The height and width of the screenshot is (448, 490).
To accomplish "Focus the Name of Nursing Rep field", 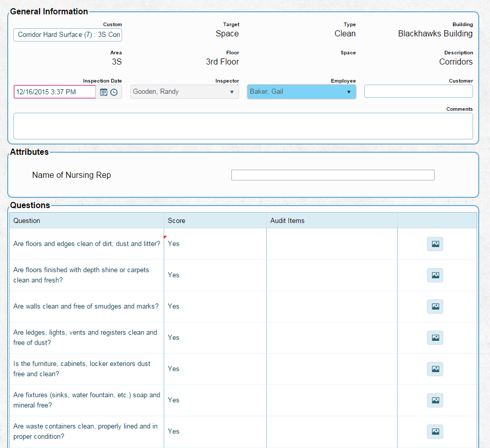I will (x=332, y=175).
